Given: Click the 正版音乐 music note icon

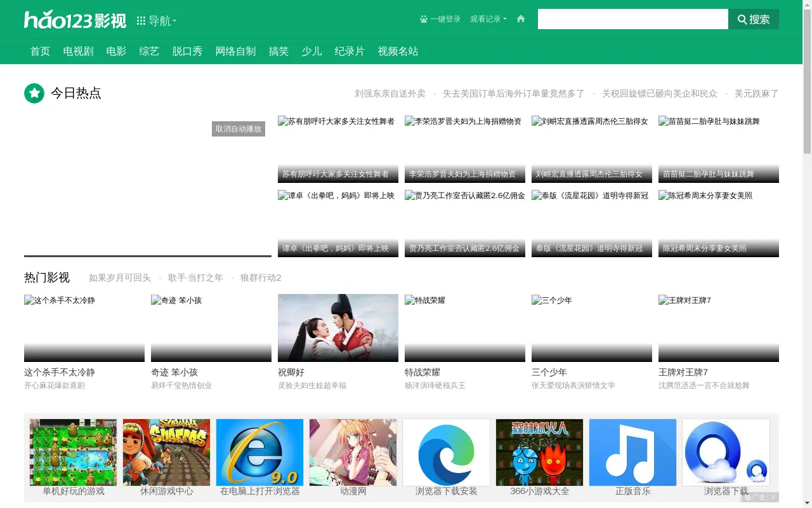Looking at the screenshot, I should point(632,452).
